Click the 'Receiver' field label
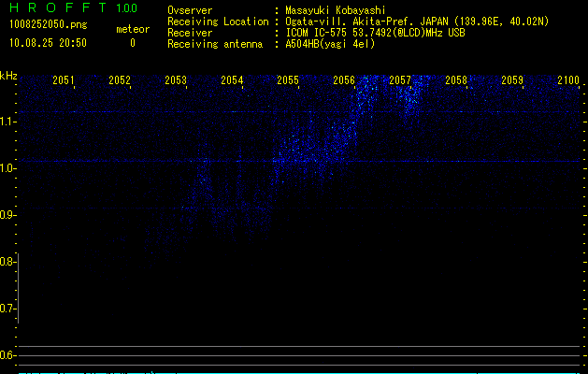588x374 pixels. [190, 33]
